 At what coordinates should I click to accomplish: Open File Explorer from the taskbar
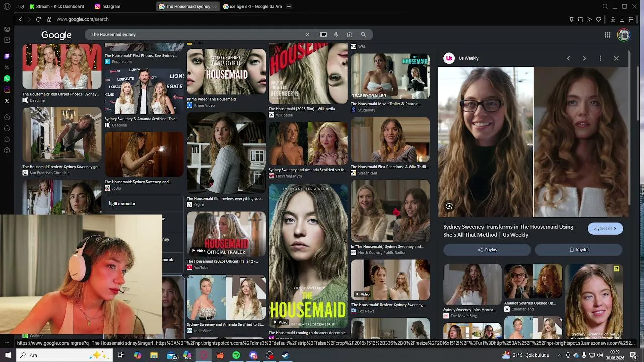(x=154, y=355)
